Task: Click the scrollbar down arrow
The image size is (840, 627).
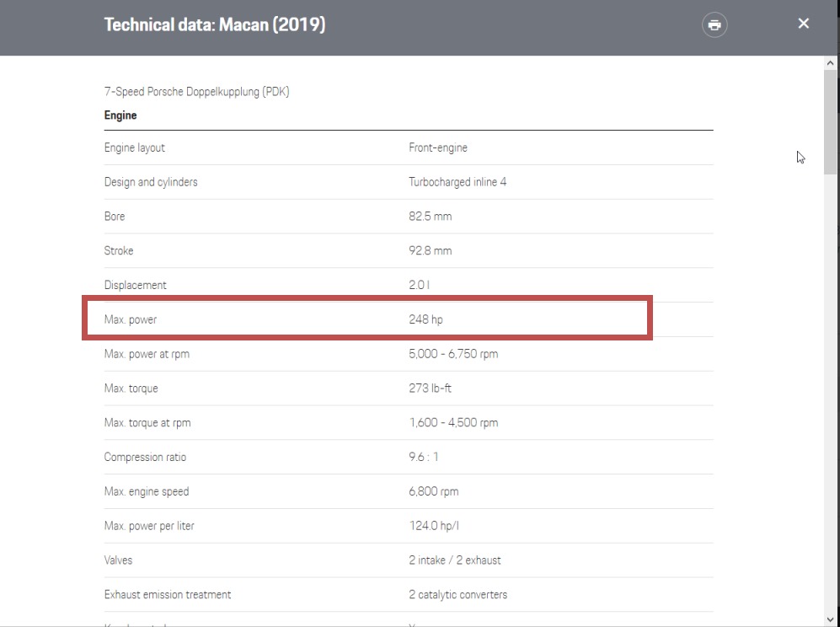Action: (x=830, y=619)
